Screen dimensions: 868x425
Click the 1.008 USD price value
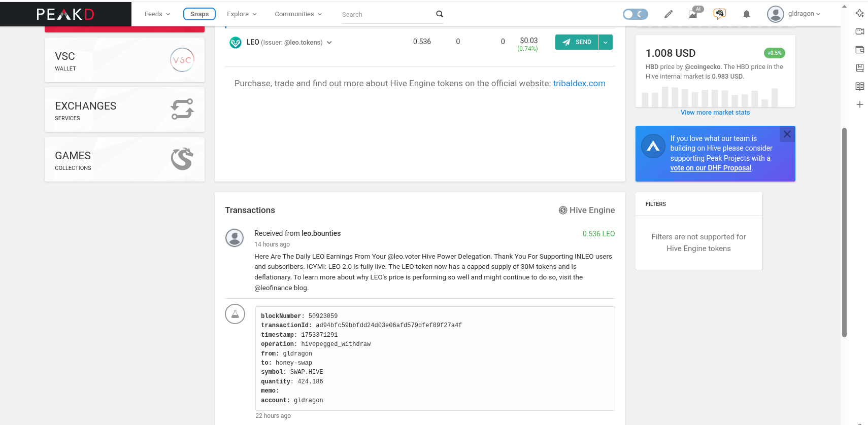[670, 53]
